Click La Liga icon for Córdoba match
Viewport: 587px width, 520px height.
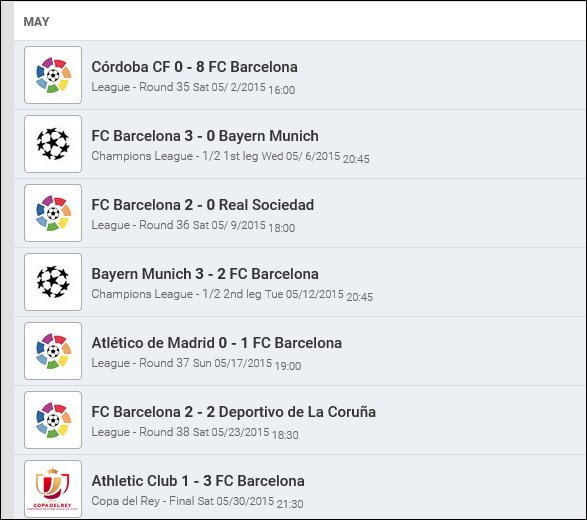(x=53, y=75)
